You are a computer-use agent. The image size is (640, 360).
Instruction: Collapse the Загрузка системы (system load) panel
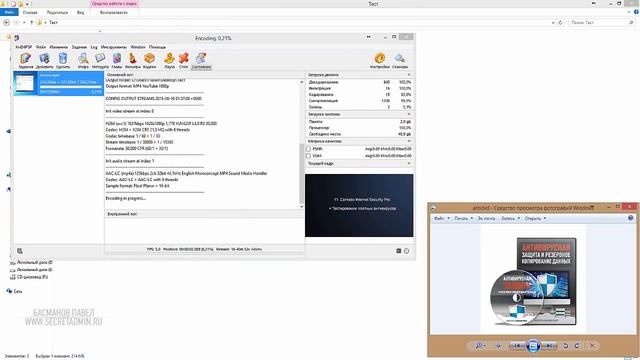(x=409, y=114)
